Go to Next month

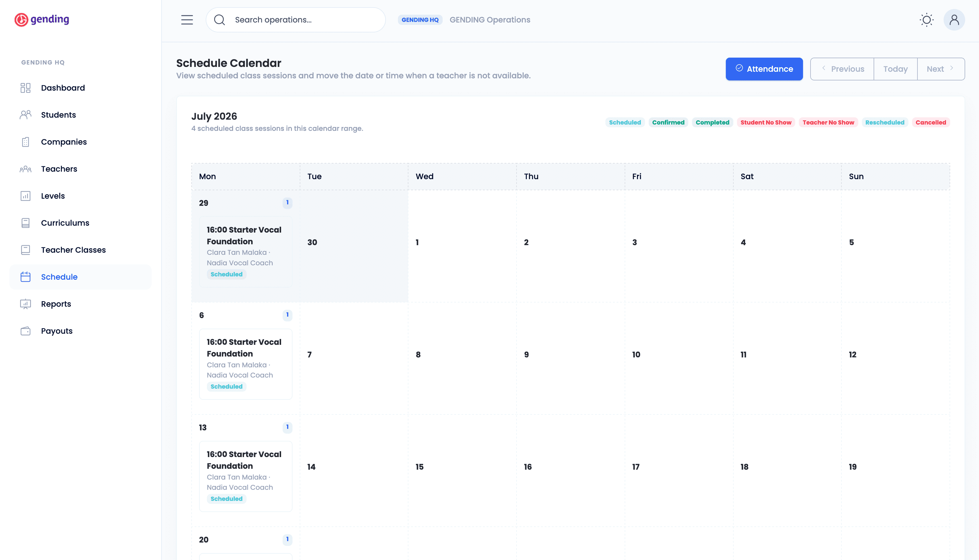point(941,69)
